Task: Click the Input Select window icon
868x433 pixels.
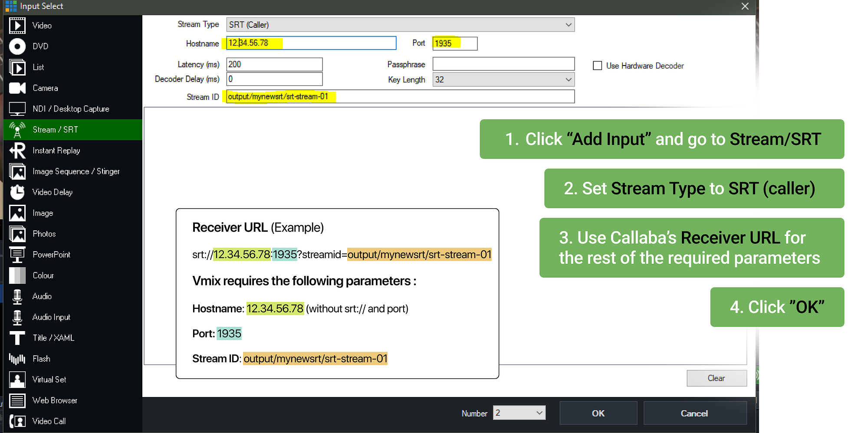Action: (x=11, y=6)
